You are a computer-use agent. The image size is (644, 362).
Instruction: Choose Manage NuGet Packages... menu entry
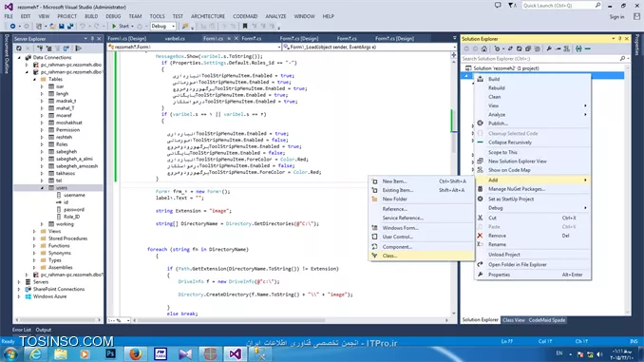[x=533, y=189]
